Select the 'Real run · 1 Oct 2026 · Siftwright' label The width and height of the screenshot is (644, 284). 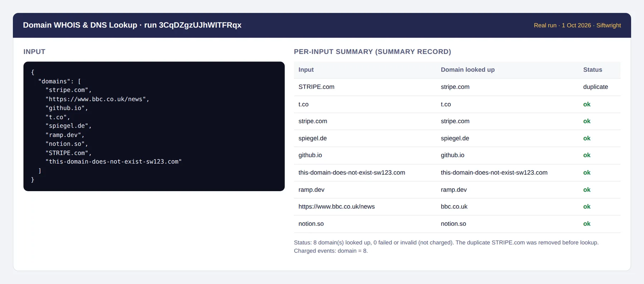577,25
